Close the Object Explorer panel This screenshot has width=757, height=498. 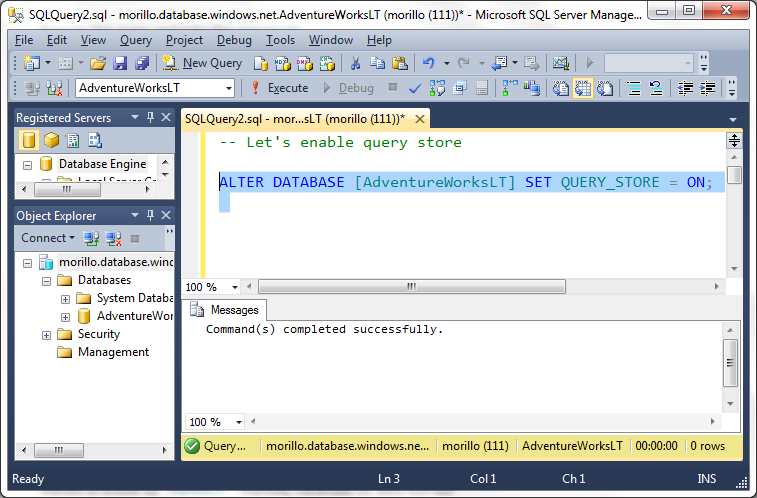(166, 215)
